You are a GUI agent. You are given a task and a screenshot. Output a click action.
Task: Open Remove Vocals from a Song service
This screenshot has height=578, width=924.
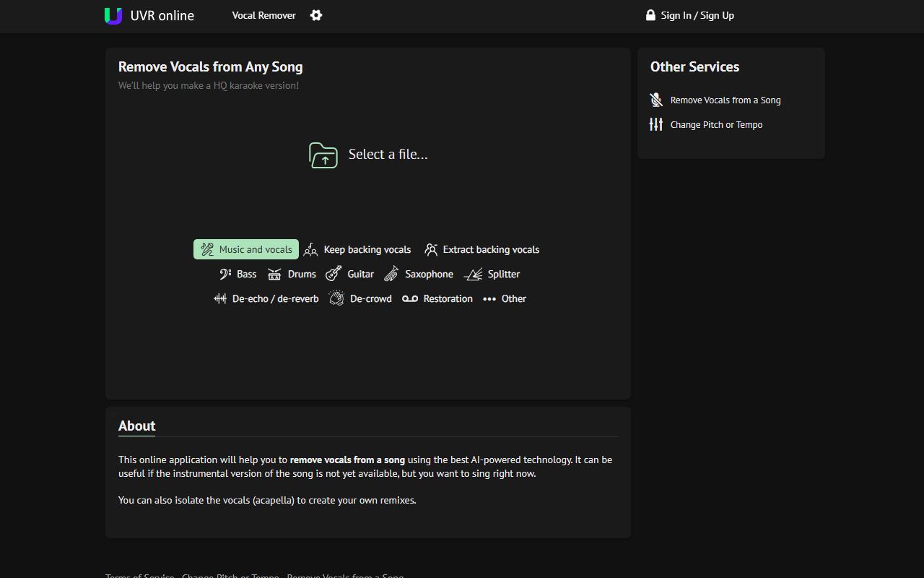click(725, 100)
